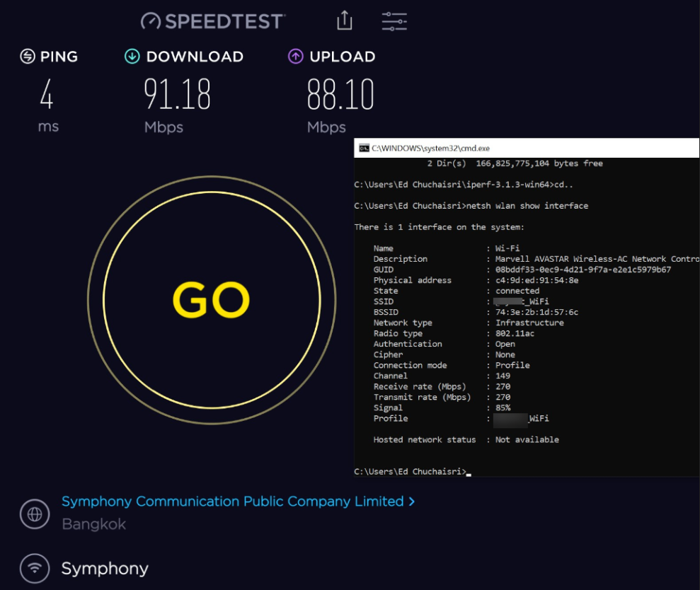700x590 pixels.
Task: Click the upload value 88.10
Action: (x=340, y=94)
